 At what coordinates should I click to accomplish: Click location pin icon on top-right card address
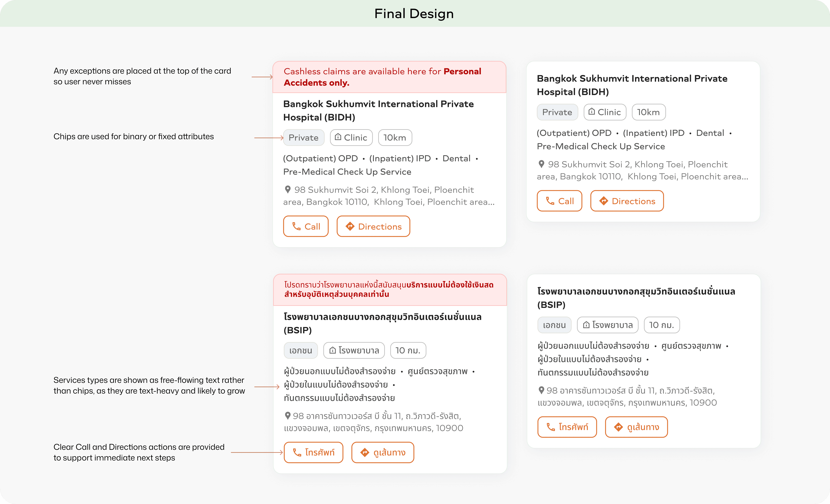tap(541, 164)
